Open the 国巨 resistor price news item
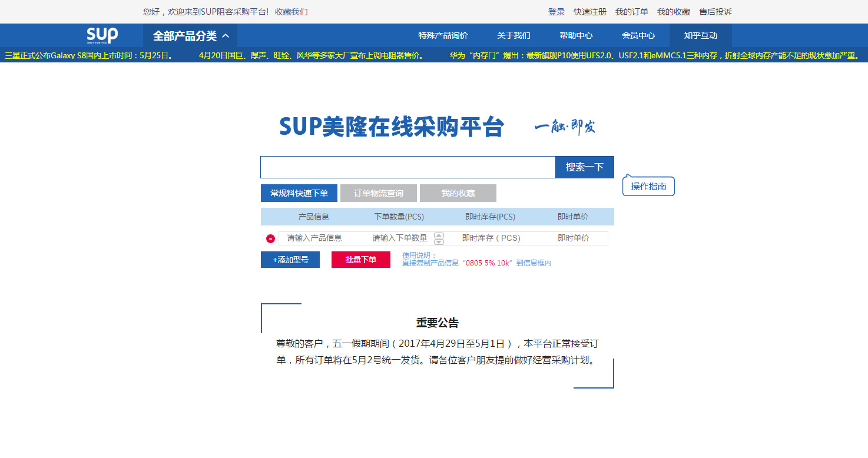The width and height of the screenshot is (868, 458). pos(312,55)
